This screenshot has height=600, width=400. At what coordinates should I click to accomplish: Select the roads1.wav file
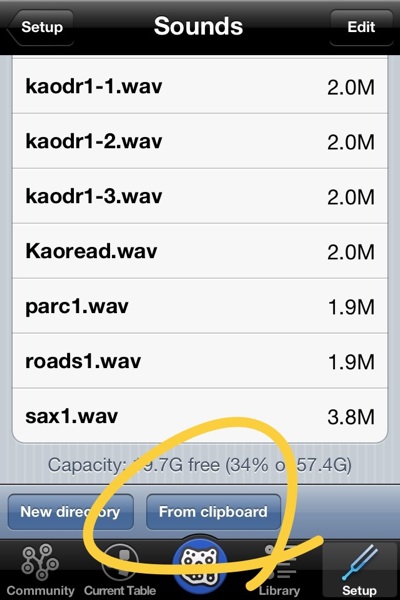tap(200, 360)
